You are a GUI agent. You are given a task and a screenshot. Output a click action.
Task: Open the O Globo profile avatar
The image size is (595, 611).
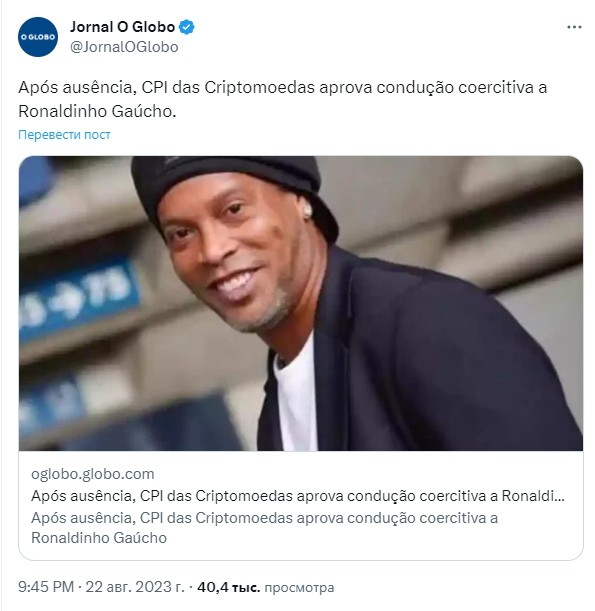(x=38, y=37)
